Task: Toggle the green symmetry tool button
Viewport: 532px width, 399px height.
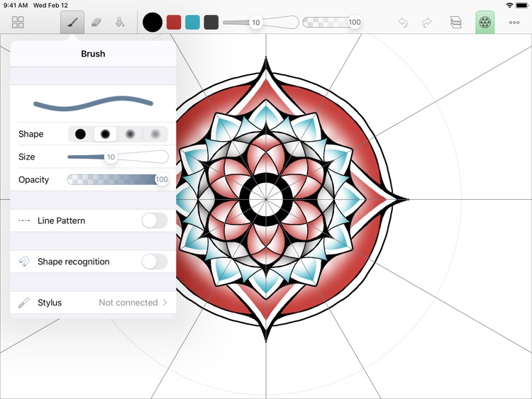Action: pyautogui.click(x=484, y=23)
